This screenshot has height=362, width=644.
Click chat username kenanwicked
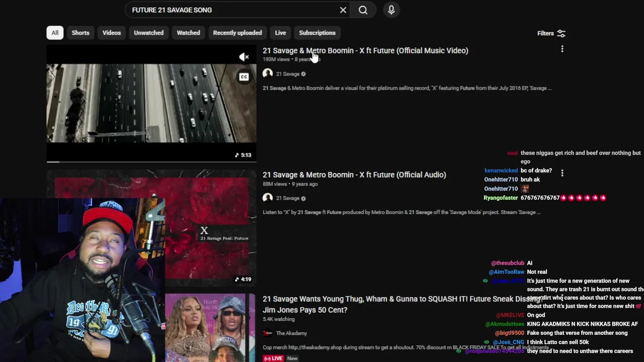tap(501, 171)
